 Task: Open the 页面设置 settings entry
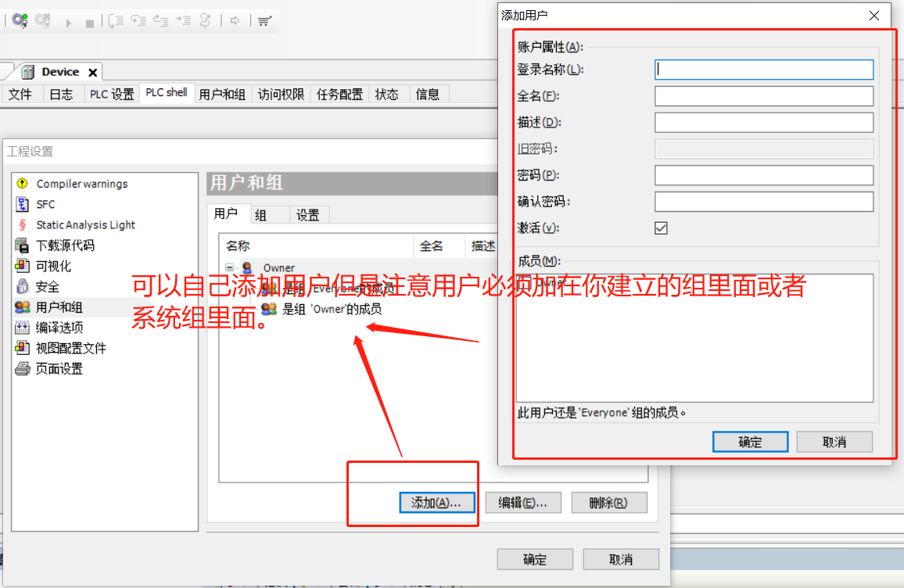[59, 369]
